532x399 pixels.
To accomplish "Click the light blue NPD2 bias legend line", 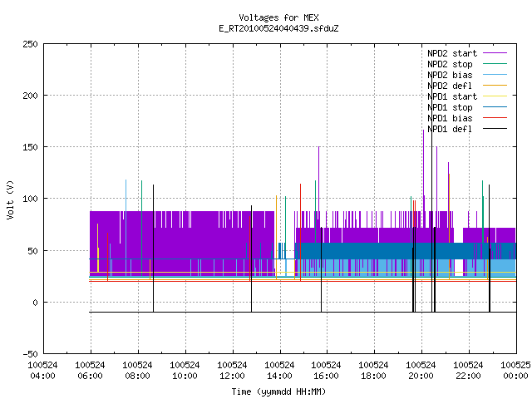I will coord(495,75).
